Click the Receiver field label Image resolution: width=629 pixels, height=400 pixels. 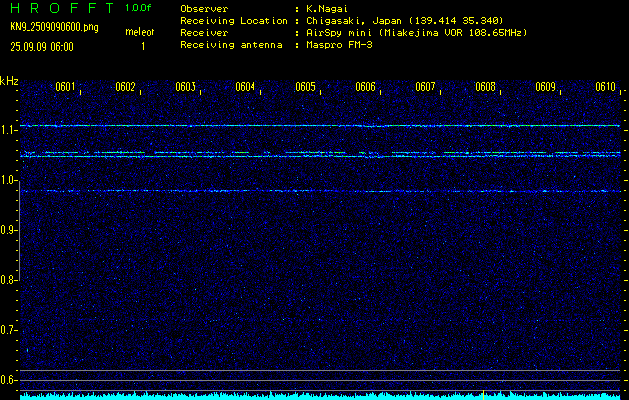click(204, 32)
